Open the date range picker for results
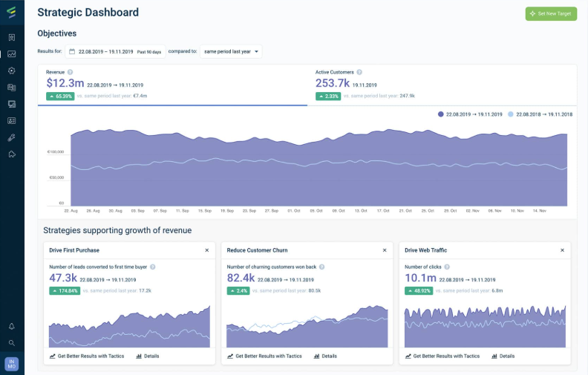 pyautogui.click(x=115, y=51)
